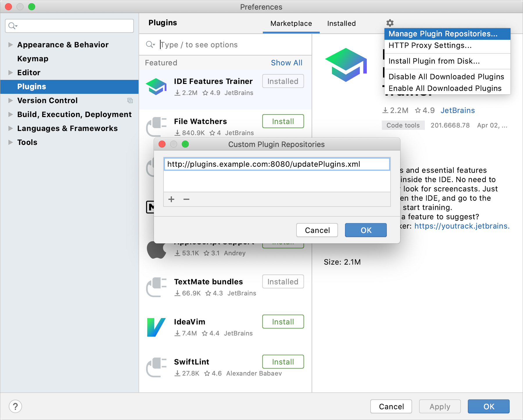Select the IdeaVim plugin name

(x=189, y=322)
